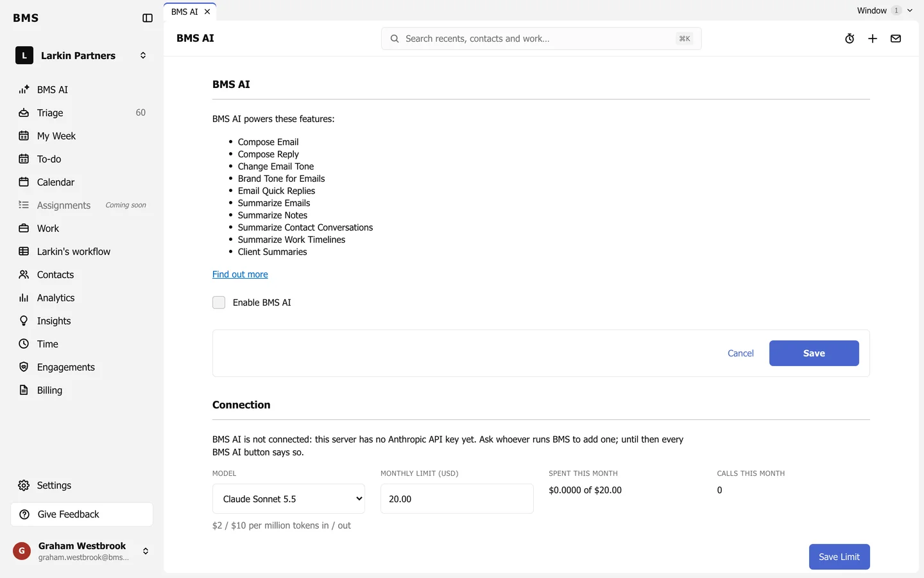Click the Window count badge
The height and width of the screenshot is (578, 924).
[896, 10]
